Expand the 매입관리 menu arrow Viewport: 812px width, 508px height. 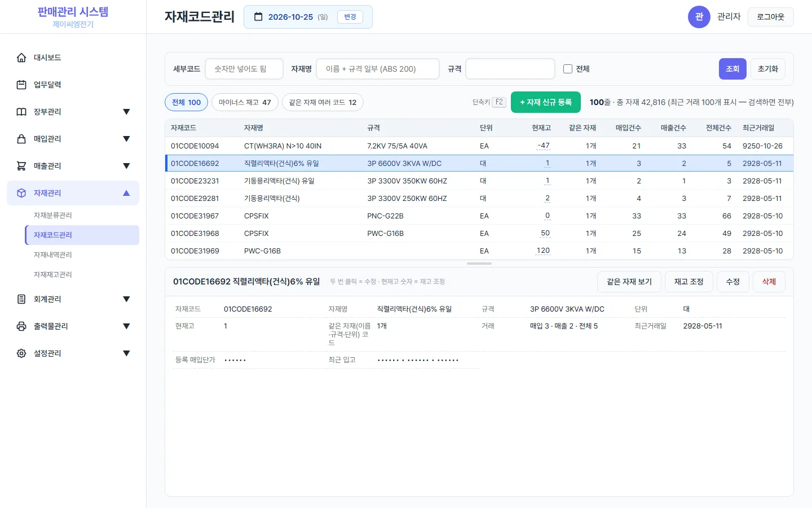[x=126, y=139]
